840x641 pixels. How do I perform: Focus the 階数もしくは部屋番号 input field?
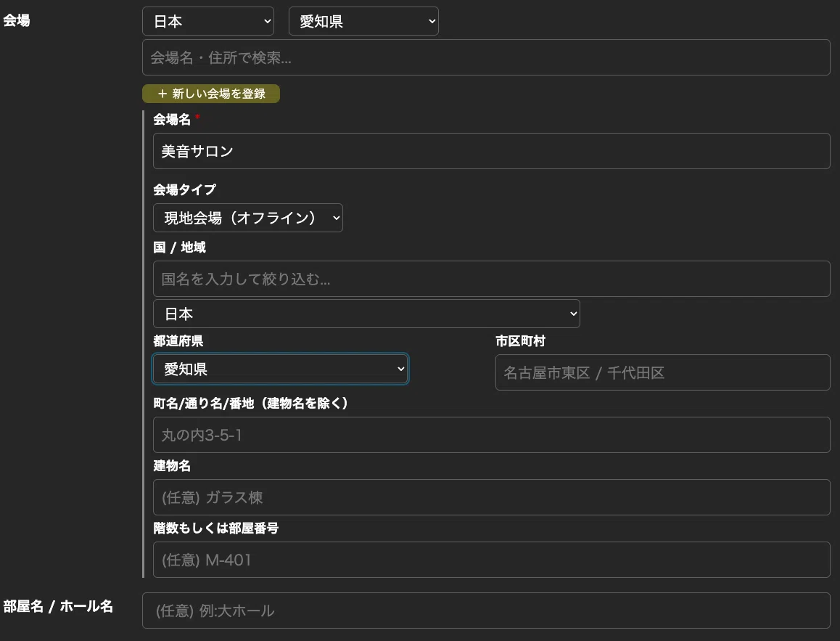click(x=491, y=560)
